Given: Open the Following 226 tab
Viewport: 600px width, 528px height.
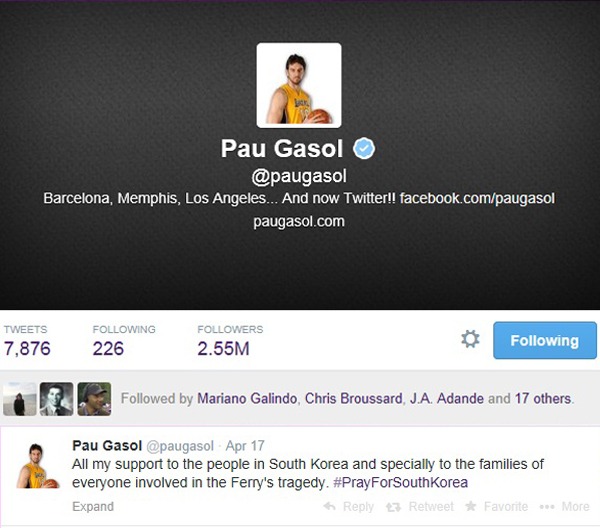Looking at the screenshot, I should pos(124,341).
